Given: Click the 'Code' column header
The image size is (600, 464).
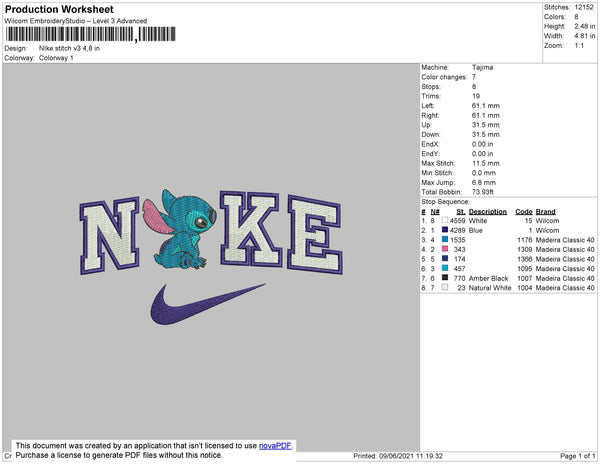Looking at the screenshot, I should point(523,212).
